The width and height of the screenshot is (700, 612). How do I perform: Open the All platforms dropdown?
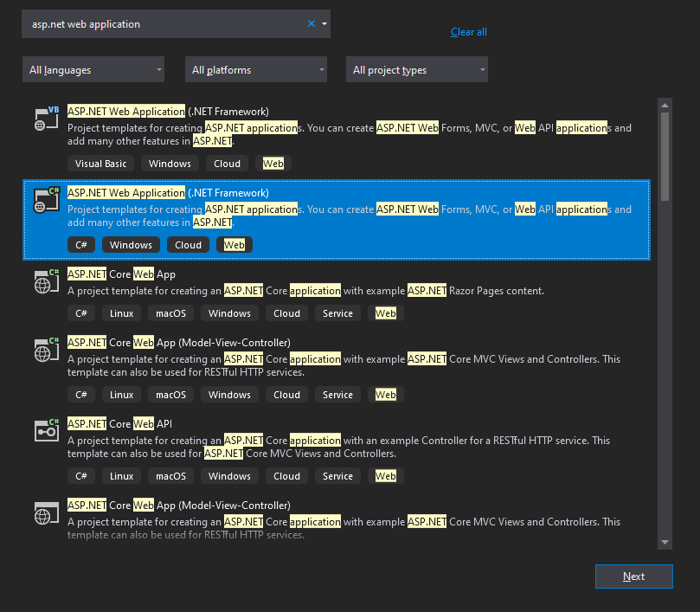point(255,69)
